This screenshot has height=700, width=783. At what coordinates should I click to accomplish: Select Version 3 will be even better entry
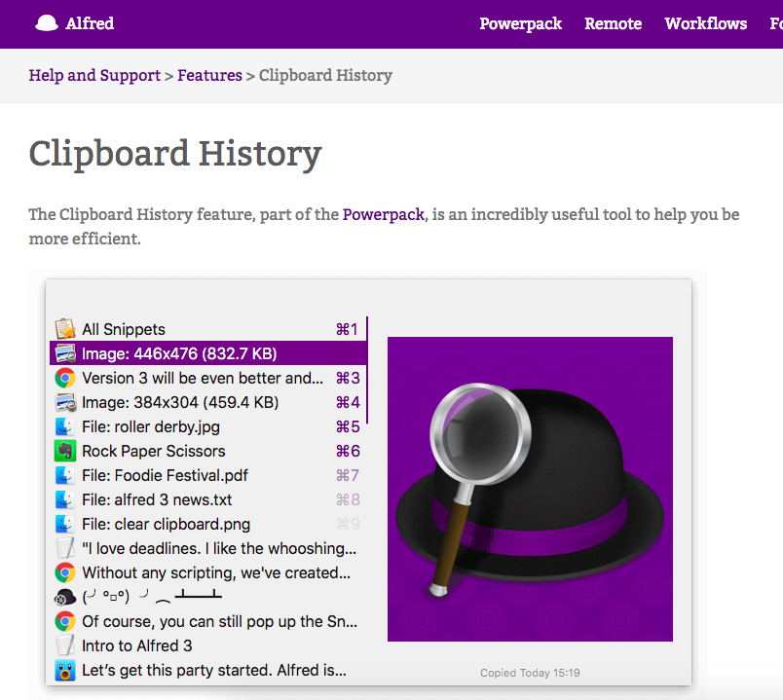coord(203,379)
